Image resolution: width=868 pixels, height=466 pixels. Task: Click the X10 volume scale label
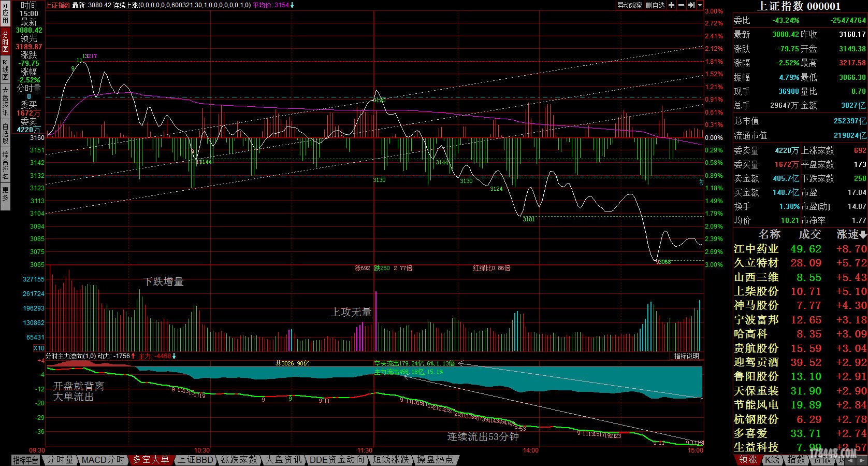[x=39, y=348]
